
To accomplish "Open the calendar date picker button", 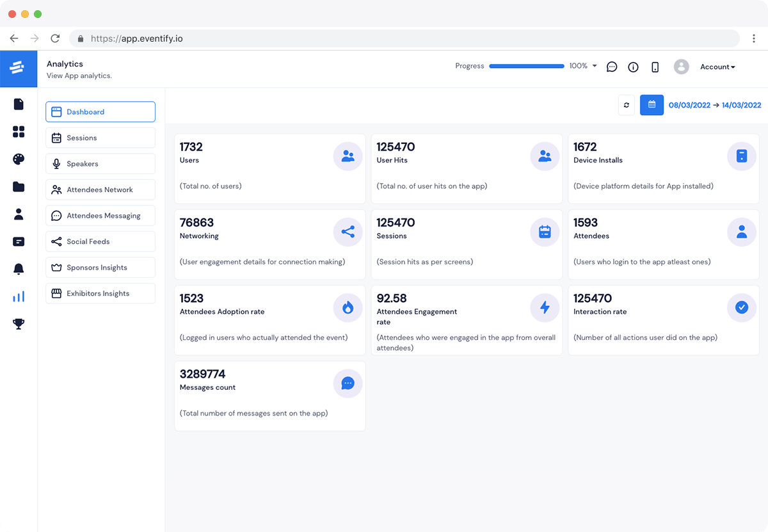I will [x=652, y=105].
